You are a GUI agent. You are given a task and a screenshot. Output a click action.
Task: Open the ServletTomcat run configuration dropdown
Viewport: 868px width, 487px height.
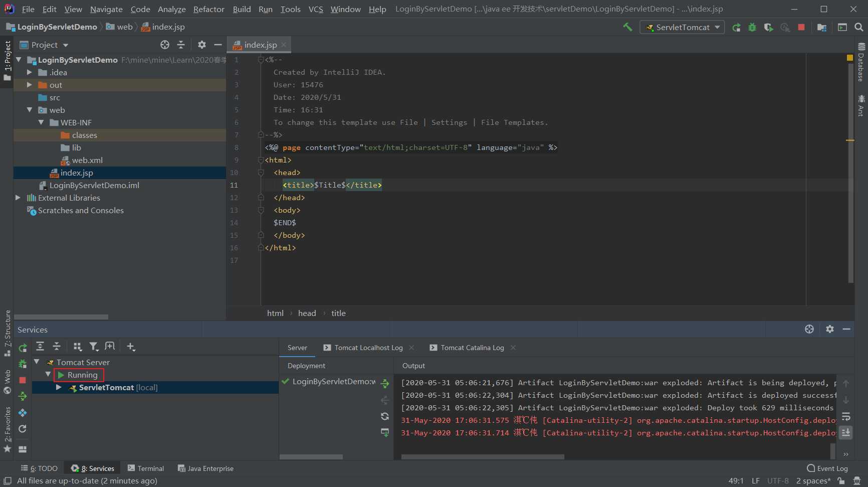(x=683, y=27)
